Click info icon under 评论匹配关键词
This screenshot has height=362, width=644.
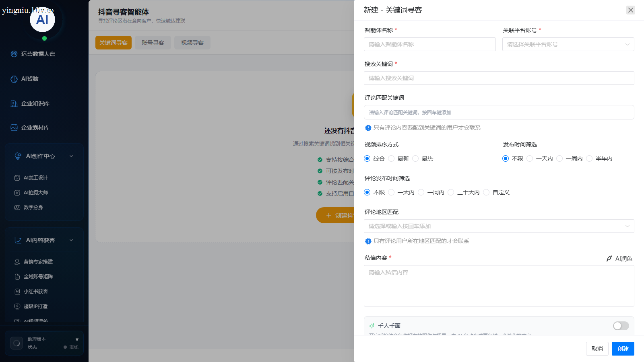tap(368, 128)
